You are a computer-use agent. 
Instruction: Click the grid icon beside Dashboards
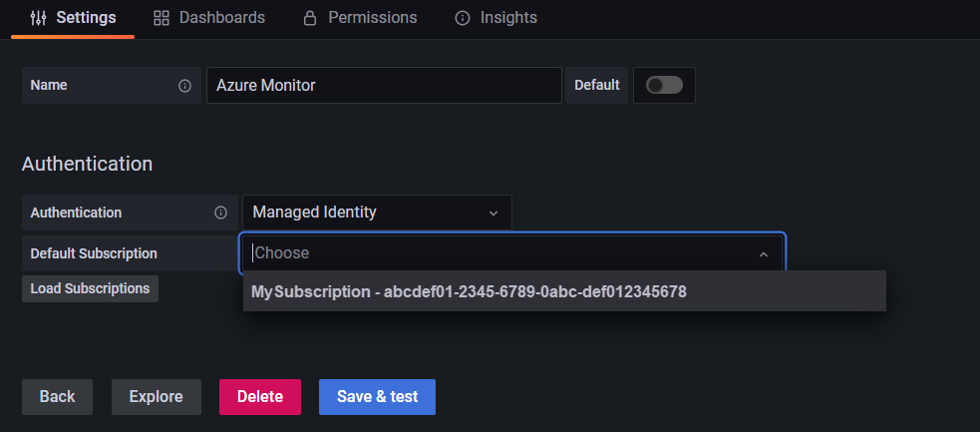162,18
